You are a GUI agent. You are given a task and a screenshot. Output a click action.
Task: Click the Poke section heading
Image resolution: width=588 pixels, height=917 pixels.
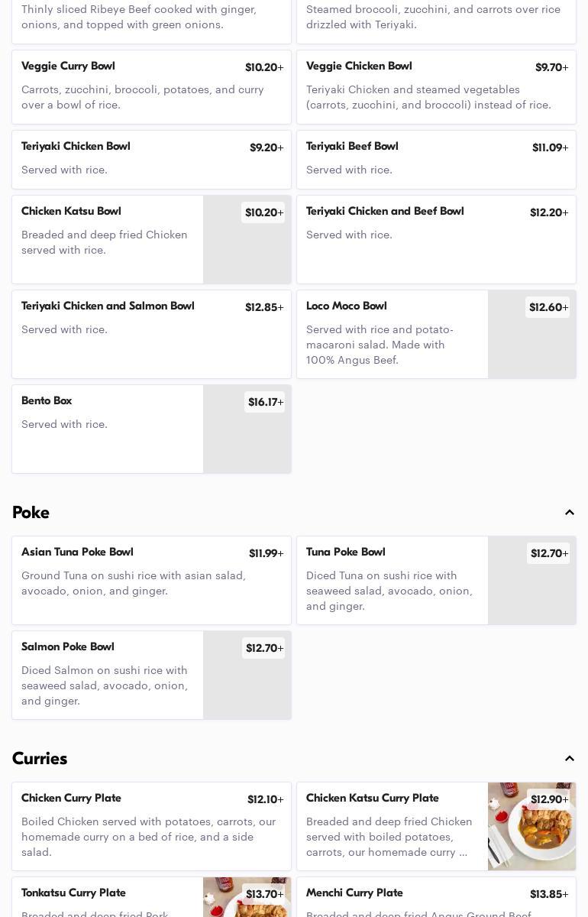pos(31,513)
